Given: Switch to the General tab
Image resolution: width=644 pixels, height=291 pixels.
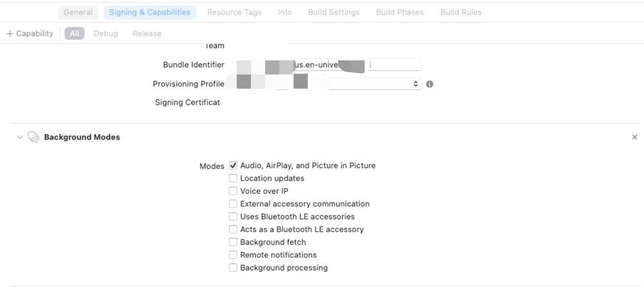Looking at the screenshot, I should tap(78, 12).
